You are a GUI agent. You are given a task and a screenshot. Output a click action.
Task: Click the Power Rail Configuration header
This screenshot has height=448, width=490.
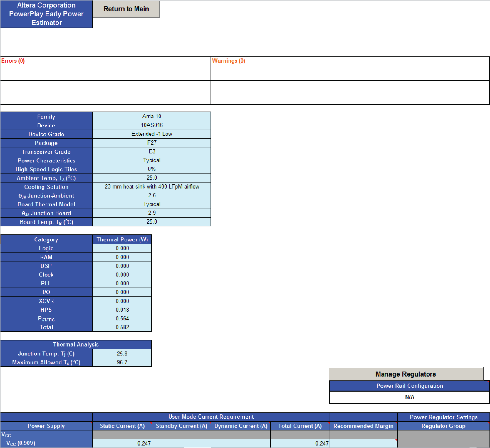409,386
